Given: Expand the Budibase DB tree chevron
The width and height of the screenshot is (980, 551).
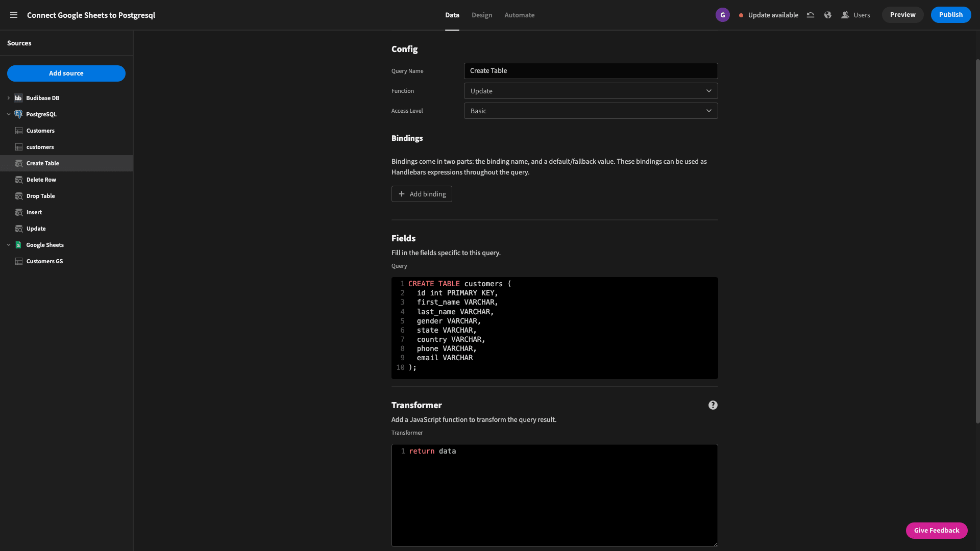Looking at the screenshot, I should tap(9, 98).
